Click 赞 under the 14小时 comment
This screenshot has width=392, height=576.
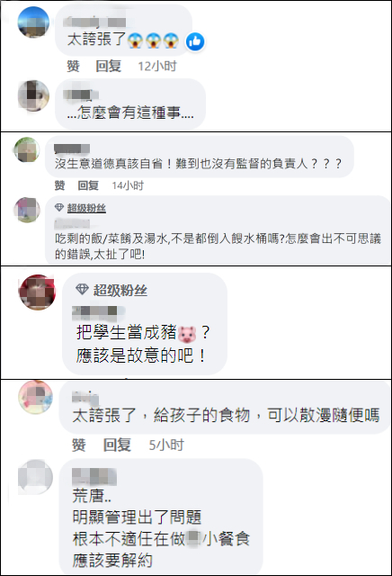pos(60,185)
